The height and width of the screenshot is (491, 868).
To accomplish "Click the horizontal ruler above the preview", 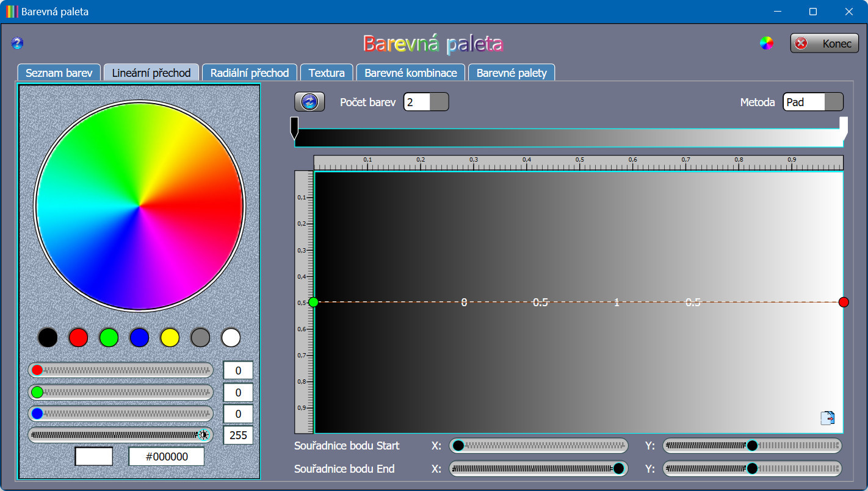I will point(579,162).
